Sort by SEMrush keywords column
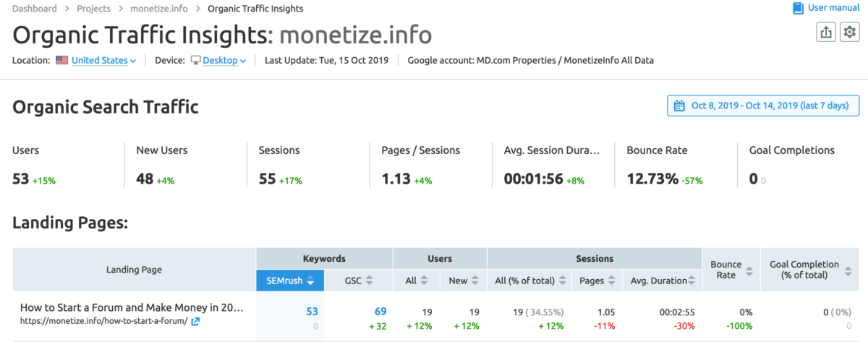Image resolution: width=868 pixels, height=342 pixels. tap(289, 280)
